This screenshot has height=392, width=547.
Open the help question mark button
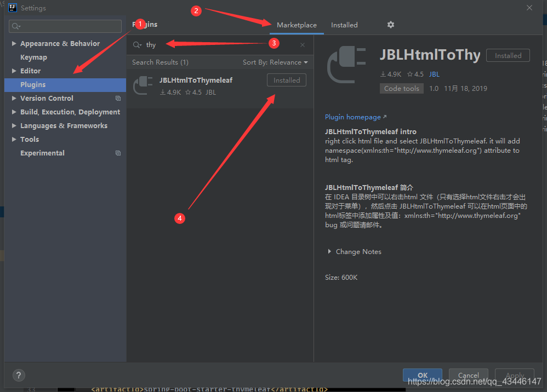coord(19,375)
